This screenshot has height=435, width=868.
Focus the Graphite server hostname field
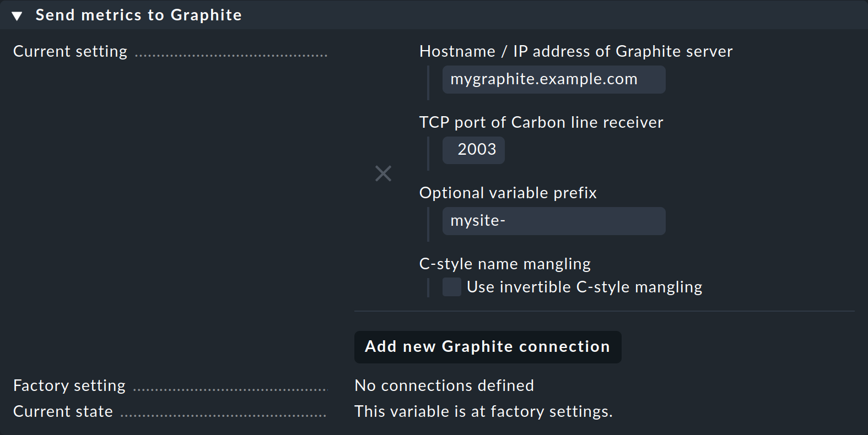pyautogui.click(x=553, y=80)
